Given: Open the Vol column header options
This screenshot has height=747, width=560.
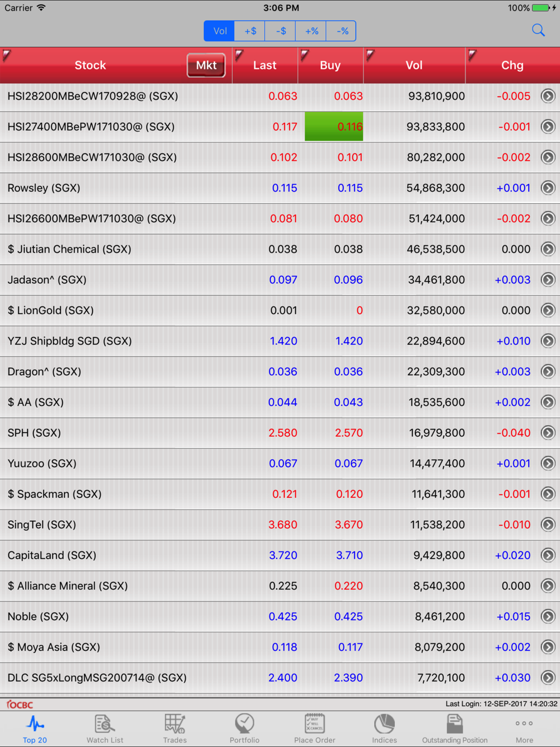Looking at the screenshot, I should pyautogui.click(x=414, y=66).
